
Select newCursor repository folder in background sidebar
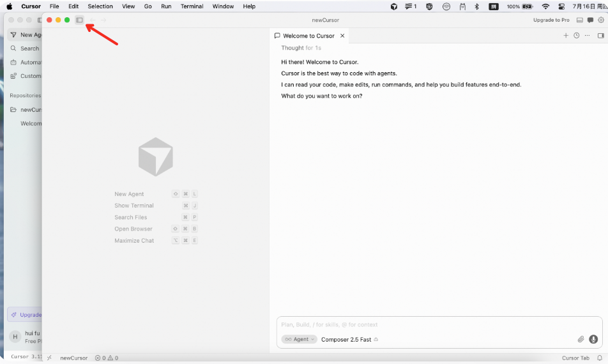click(25, 110)
